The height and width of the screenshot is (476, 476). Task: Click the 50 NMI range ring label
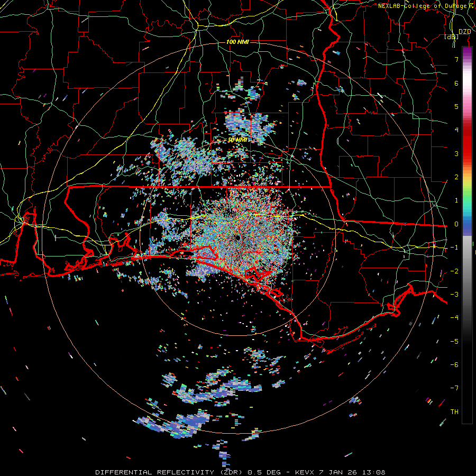tap(237, 140)
